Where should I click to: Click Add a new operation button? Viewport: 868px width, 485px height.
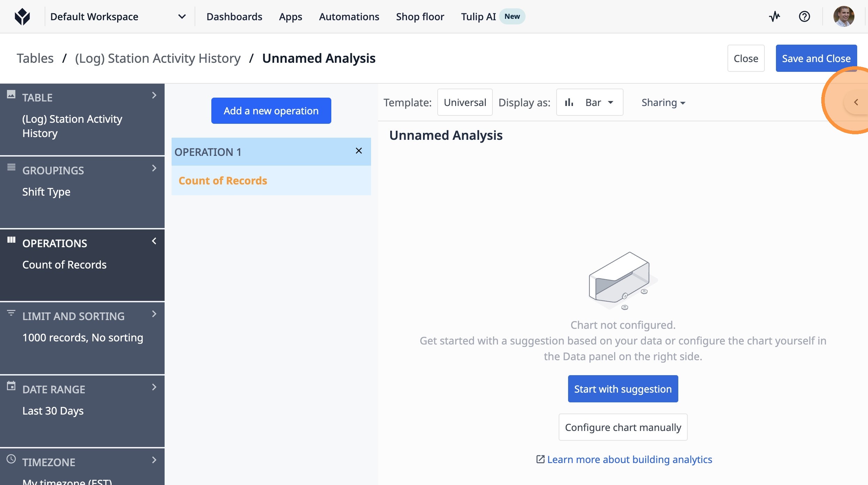(x=271, y=111)
